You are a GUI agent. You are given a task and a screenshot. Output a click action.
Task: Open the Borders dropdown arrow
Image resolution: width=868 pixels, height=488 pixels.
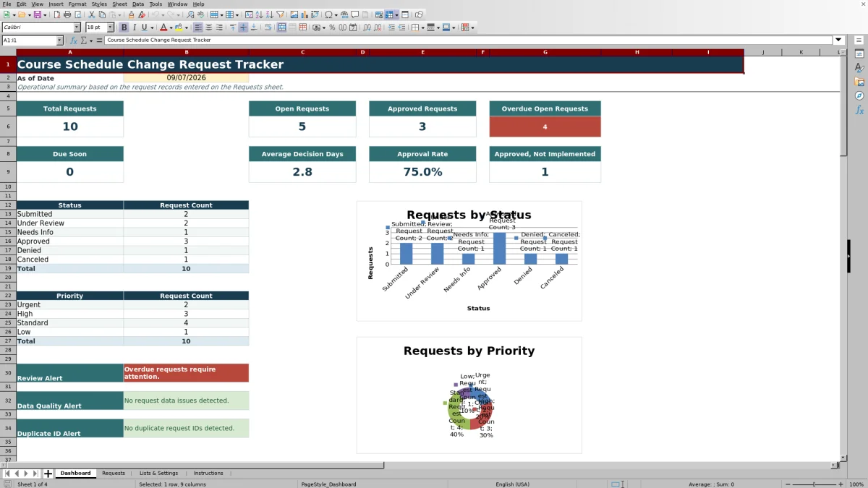[x=422, y=27]
